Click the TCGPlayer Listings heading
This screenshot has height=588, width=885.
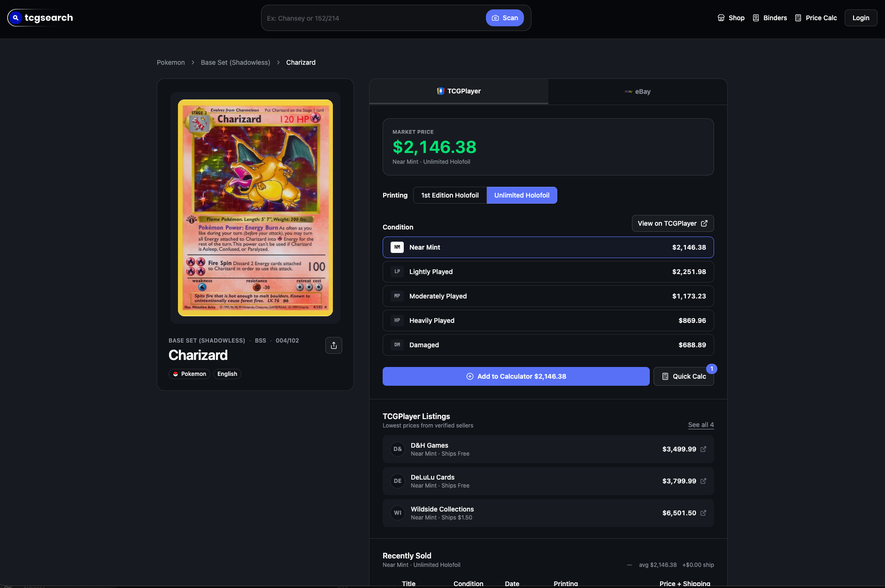[416, 416]
